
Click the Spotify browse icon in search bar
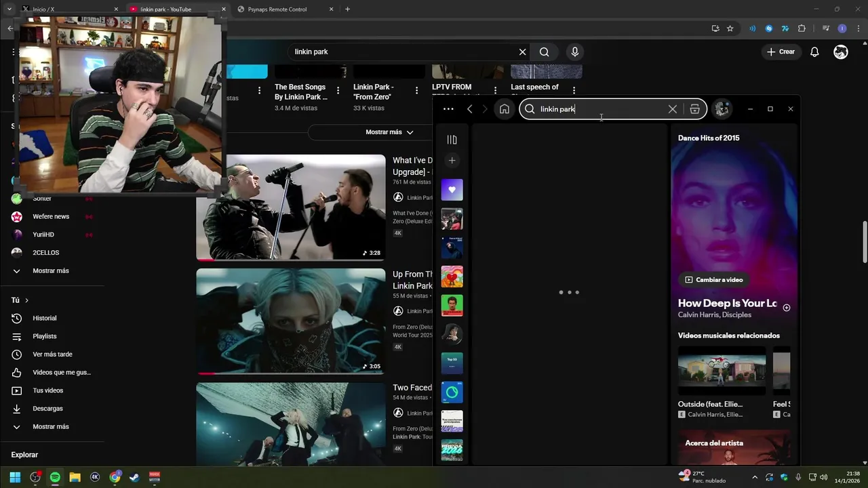[x=694, y=109]
